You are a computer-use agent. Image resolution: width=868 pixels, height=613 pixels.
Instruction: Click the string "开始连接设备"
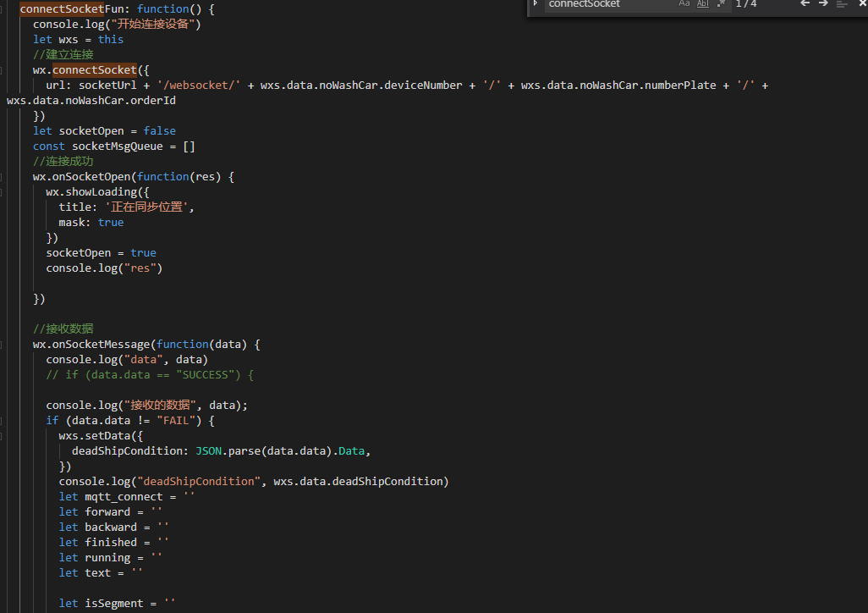coord(152,24)
